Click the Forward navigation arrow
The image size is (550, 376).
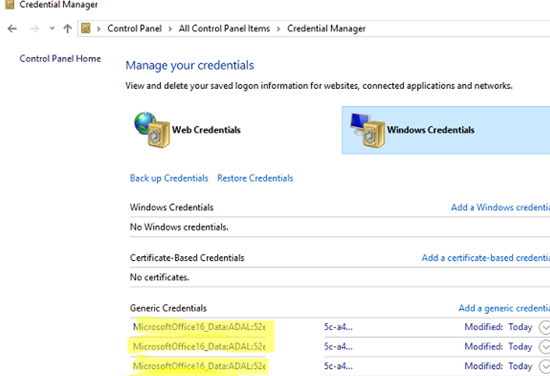(34, 28)
